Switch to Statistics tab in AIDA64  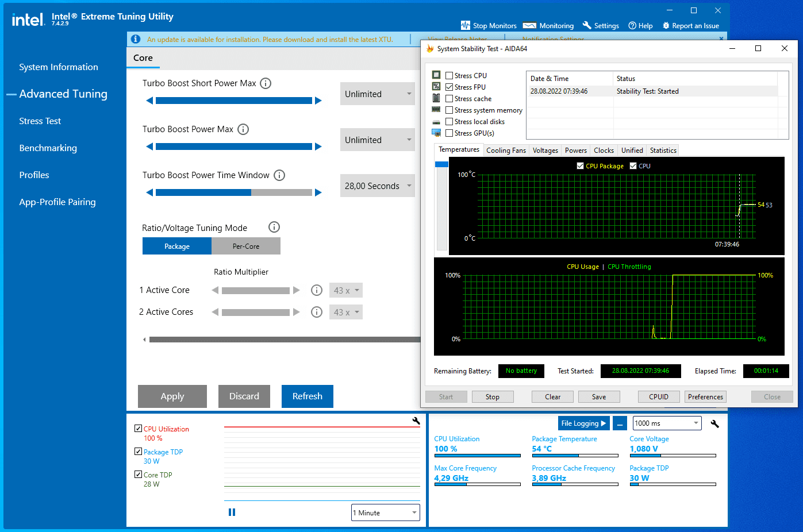(663, 151)
